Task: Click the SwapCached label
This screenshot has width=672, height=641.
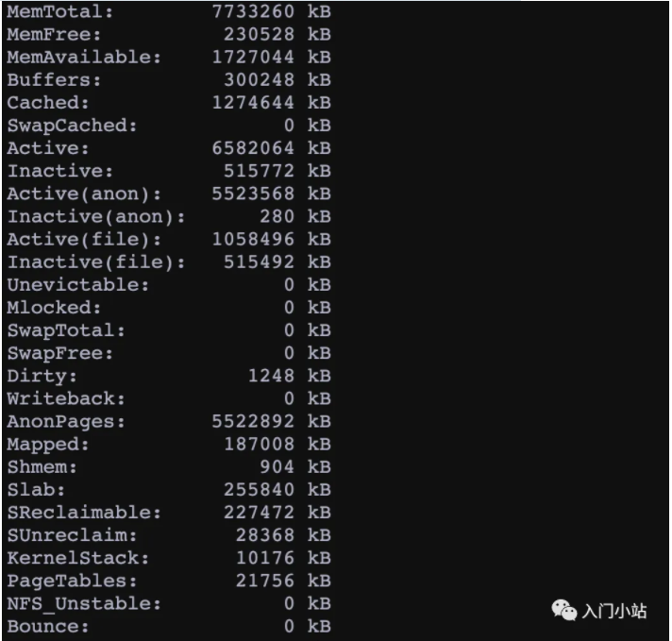Action: [x=72, y=125]
